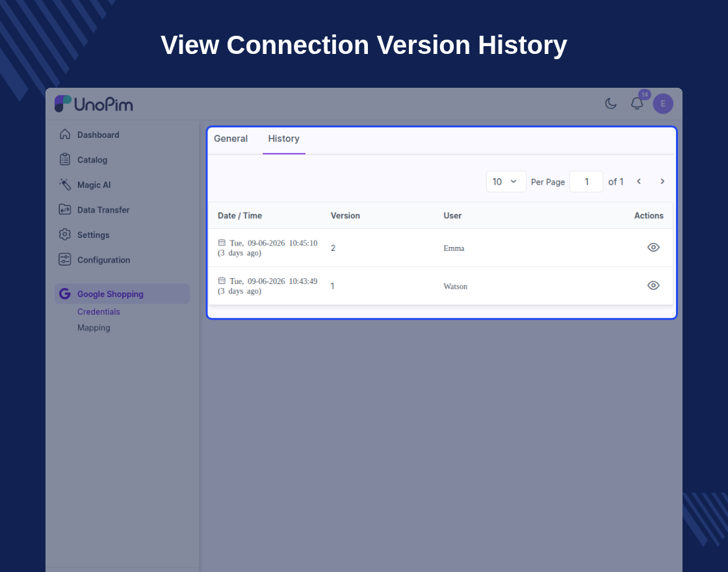Click date Tue, 09-06-2026 10:43:49

tap(274, 281)
